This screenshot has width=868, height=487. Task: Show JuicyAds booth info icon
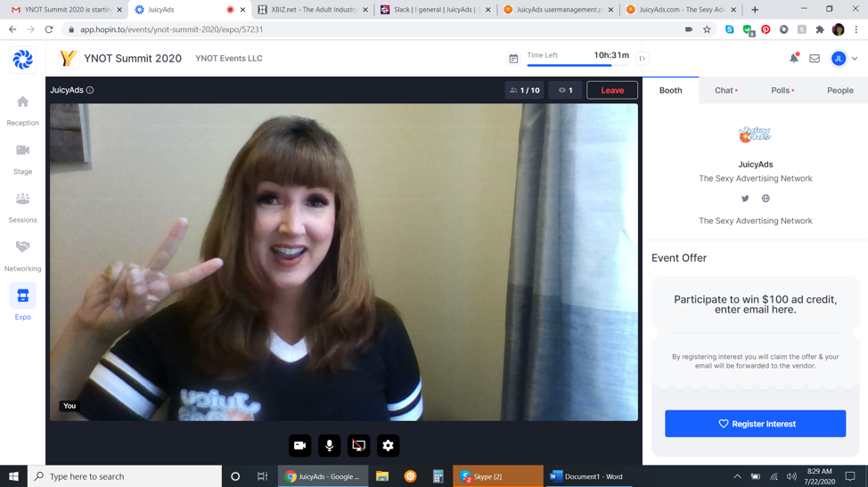point(90,90)
